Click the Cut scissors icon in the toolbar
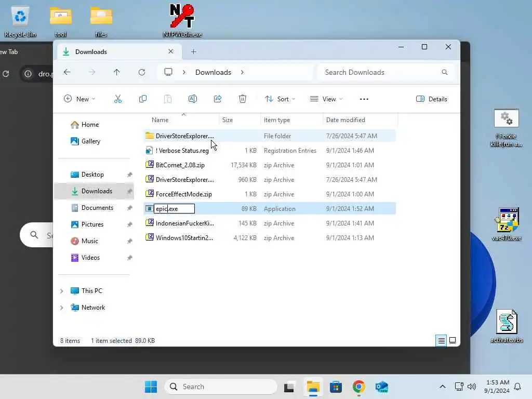Image resolution: width=532 pixels, height=399 pixels. pos(118,99)
